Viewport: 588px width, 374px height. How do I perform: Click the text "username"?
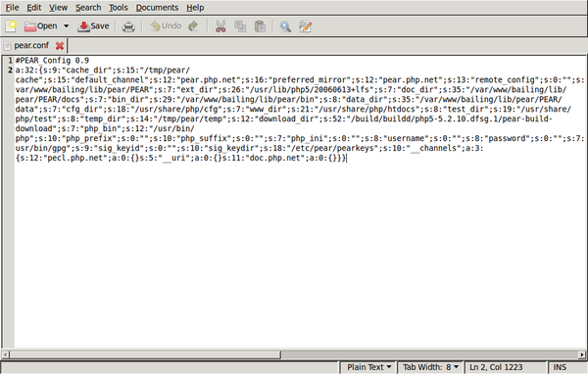pos(406,138)
